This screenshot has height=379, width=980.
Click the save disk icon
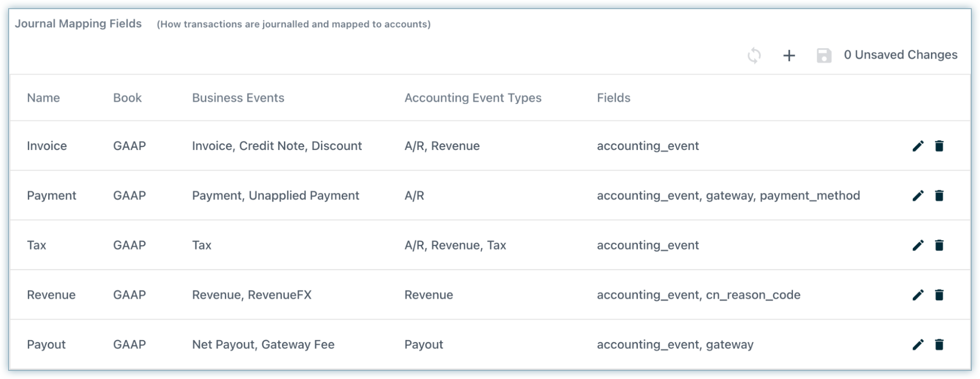pyautogui.click(x=824, y=55)
